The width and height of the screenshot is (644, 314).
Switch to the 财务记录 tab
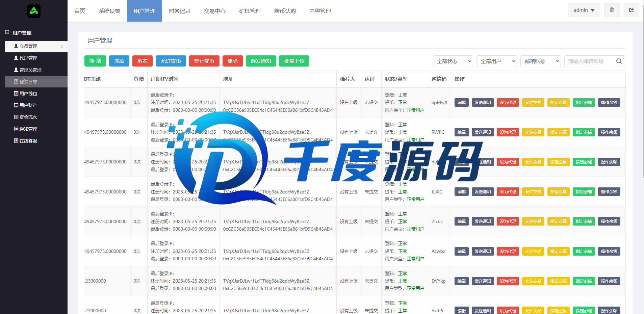point(180,11)
